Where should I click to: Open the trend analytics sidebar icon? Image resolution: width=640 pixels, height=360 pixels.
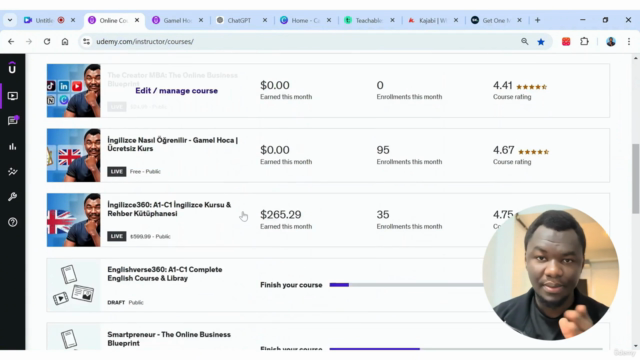coord(13,172)
